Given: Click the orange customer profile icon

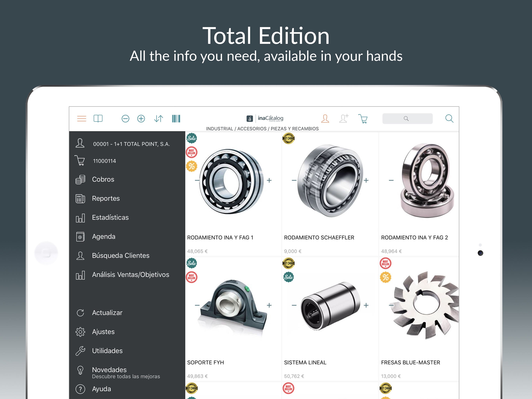Looking at the screenshot, I should click(x=325, y=119).
